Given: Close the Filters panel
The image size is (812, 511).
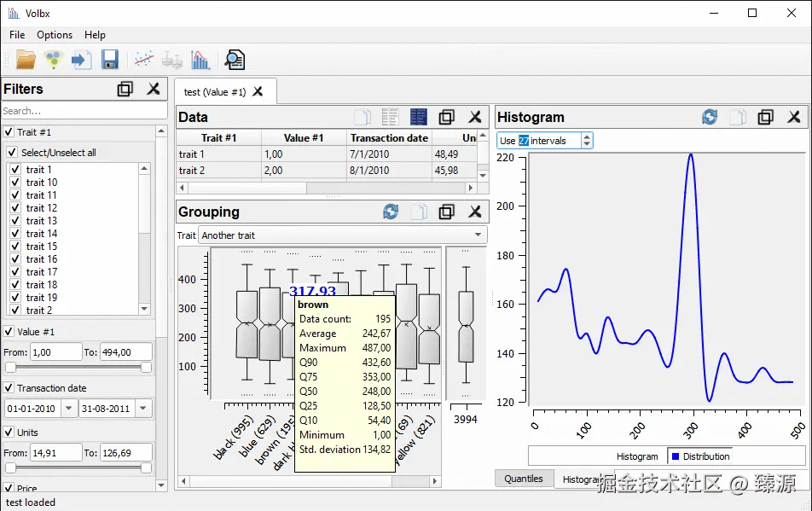Looking at the screenshot, I should pyautogui.click(x=154, y=89).
